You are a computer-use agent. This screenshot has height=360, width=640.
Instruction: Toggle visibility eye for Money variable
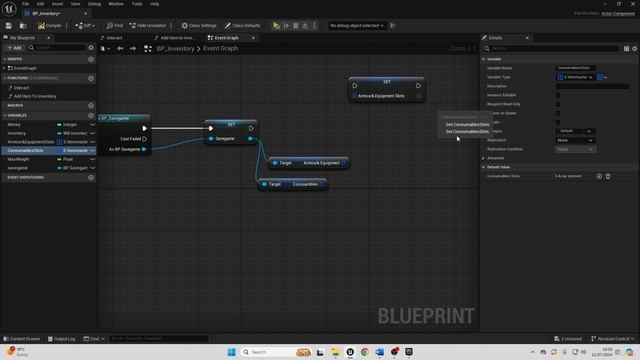tap(92, 124)
